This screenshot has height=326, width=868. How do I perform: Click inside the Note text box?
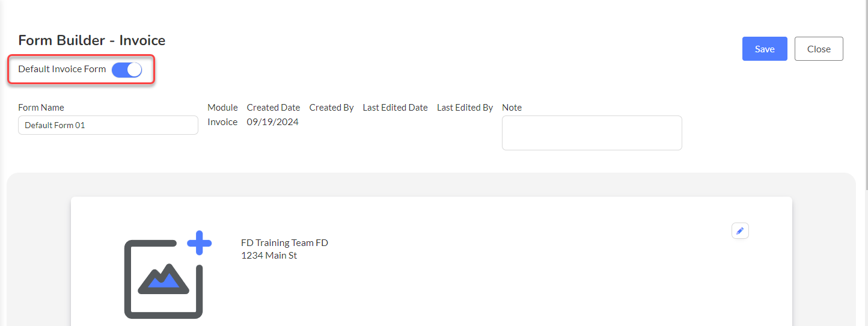[x=592, y=133]
